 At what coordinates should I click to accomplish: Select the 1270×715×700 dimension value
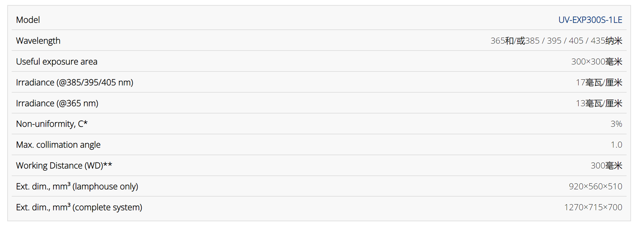[593, 207]
